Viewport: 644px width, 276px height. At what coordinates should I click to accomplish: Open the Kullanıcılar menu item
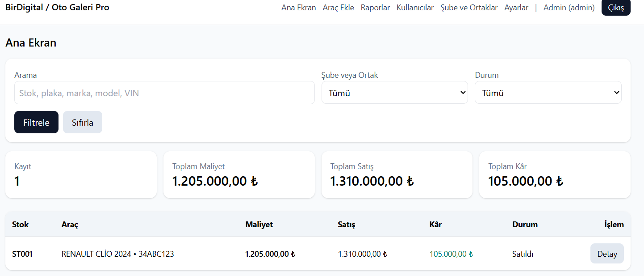[415, 8]
